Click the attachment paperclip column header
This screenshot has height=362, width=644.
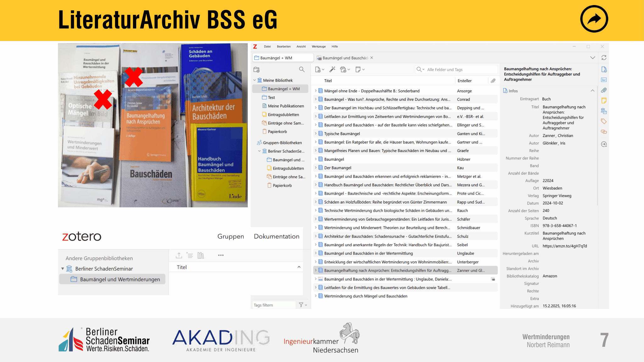point(493,81)
